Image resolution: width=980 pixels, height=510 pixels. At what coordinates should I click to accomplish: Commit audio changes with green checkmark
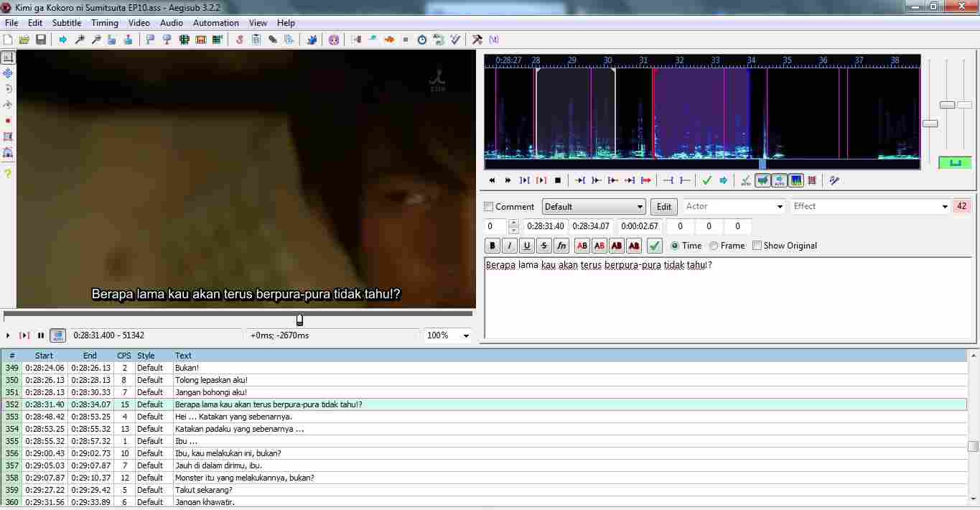[x=707, y=180]
